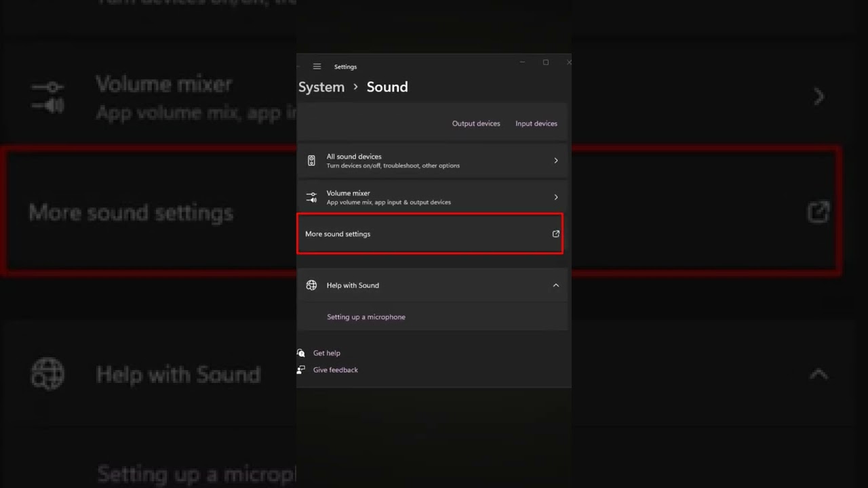Collapse the Help with Sound section
The image size is (868, 488).
coord(556,285)
